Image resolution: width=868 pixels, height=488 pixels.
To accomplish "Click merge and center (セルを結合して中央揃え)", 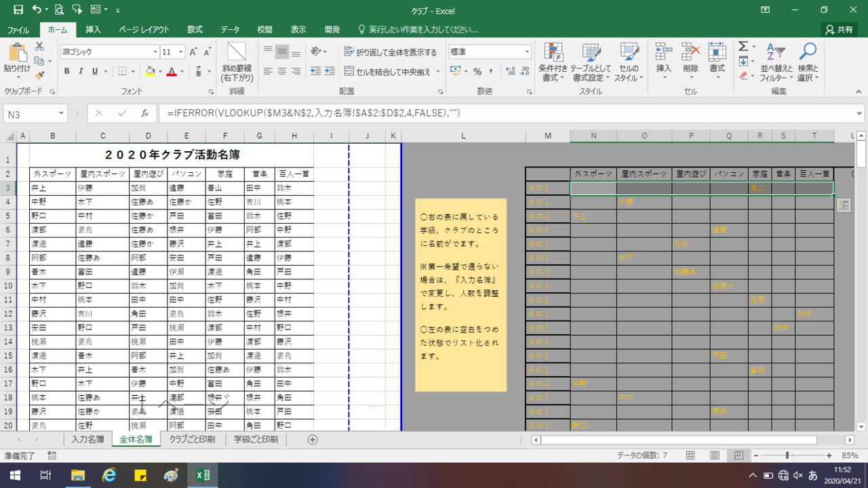I will [x=393, y=71].
